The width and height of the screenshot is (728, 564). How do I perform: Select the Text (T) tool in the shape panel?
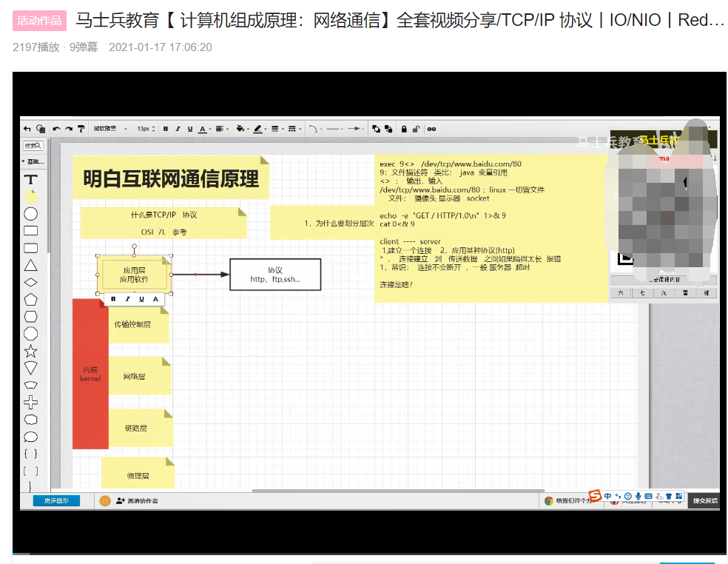click(30, 180)
